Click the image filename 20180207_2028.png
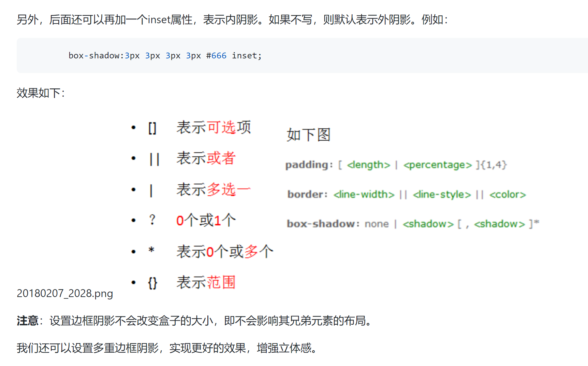The width and height of the screenshot is (588, 366). tap(65, 293)
